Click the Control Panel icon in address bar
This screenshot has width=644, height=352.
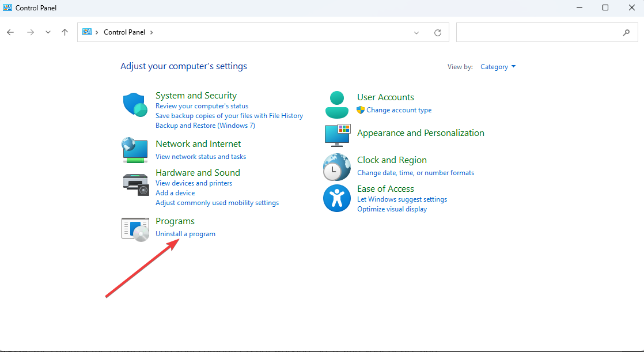click(86, 32)
